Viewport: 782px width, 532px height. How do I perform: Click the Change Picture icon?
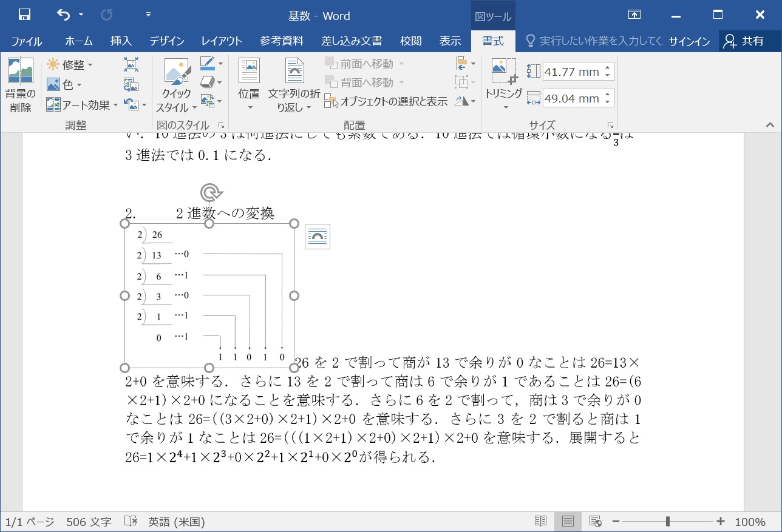(131, 84)
